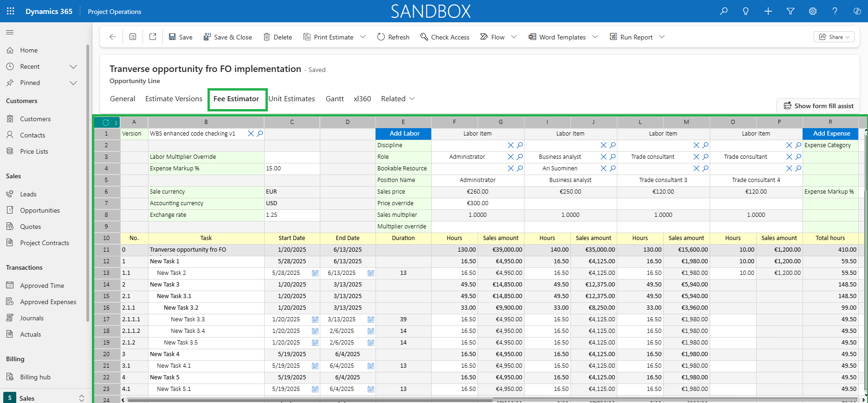The height and width of the screenshot is (403, 868).
Task: Click the search magnifier in top bar
Action: point(724,11)
